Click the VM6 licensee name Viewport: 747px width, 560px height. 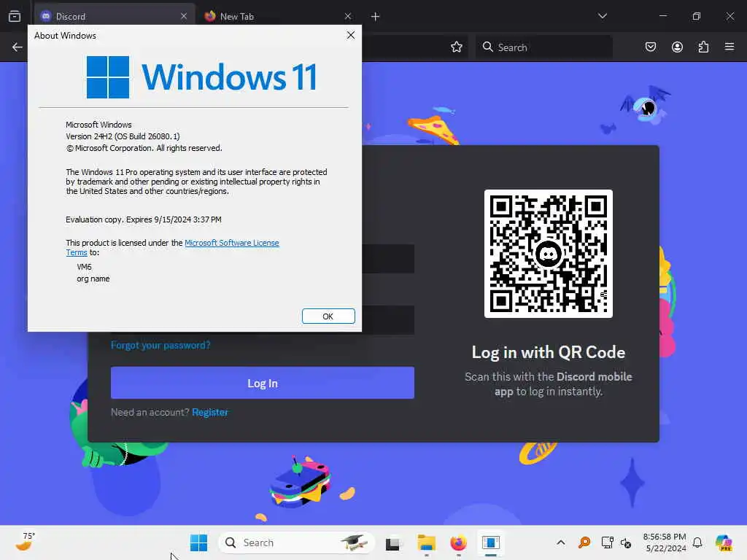85,267
